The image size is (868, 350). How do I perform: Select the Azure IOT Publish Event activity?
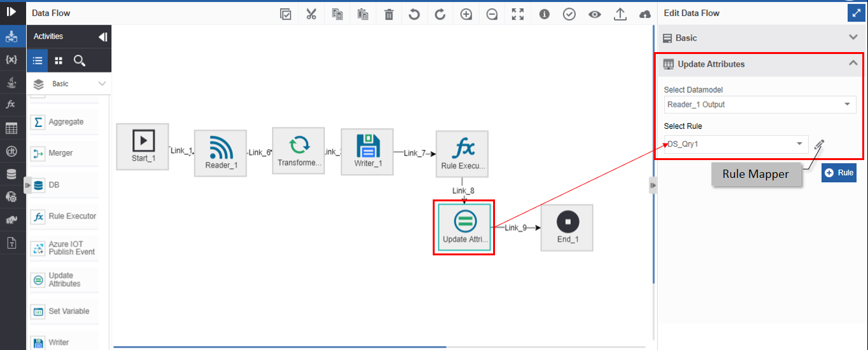point(64,248)
